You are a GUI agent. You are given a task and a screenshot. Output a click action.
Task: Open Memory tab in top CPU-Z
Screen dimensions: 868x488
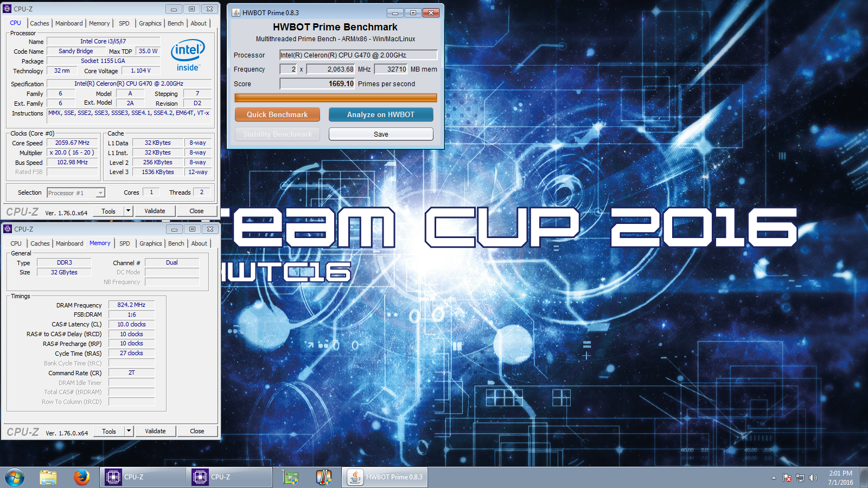(x=99, y=23)
